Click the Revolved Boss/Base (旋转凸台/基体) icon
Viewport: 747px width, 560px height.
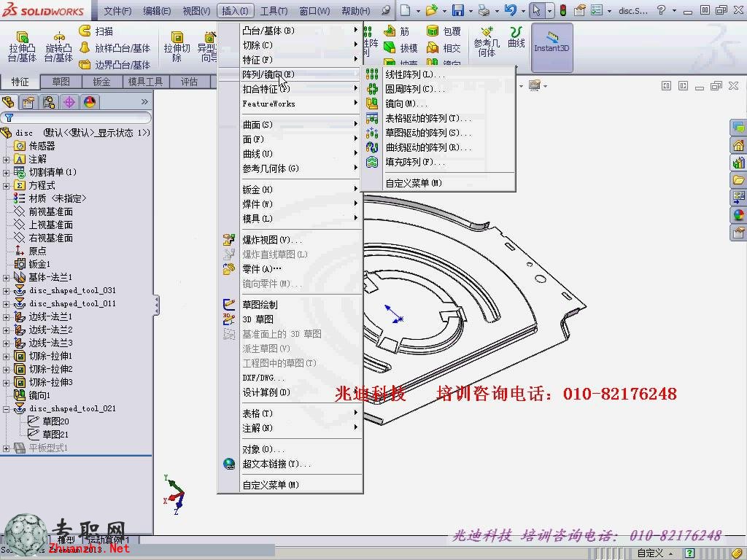[x=58, y=47]
